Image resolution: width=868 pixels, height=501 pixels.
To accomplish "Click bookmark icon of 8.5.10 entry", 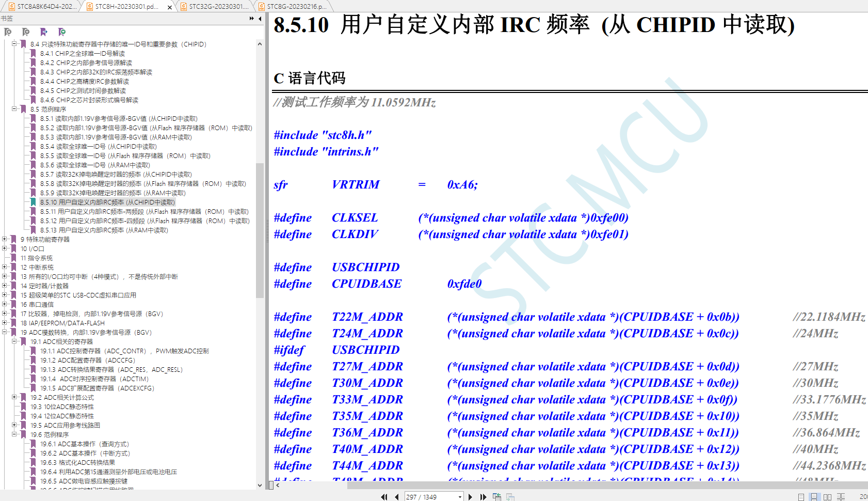I will [33, 202].
